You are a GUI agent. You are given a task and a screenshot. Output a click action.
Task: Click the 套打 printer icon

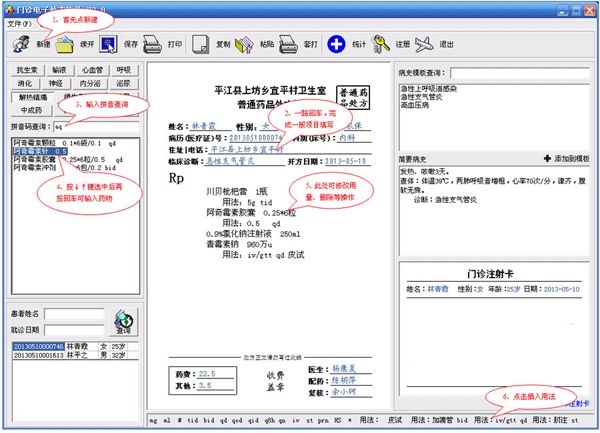tap(288, 44)
